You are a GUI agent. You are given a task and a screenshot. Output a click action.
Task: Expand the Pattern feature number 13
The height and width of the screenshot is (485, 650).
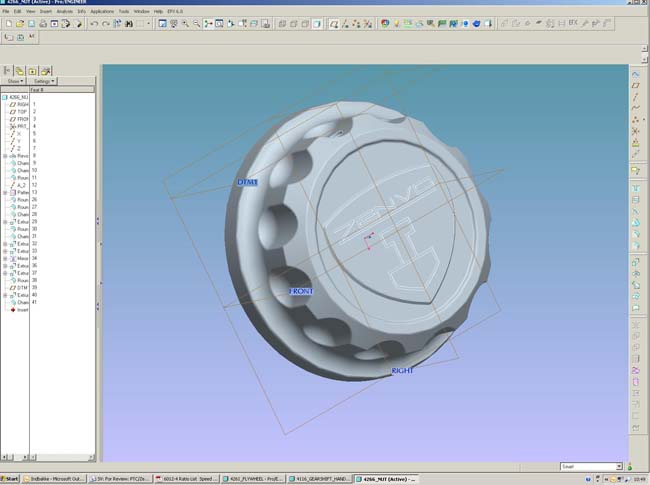(x=5, y=192)
